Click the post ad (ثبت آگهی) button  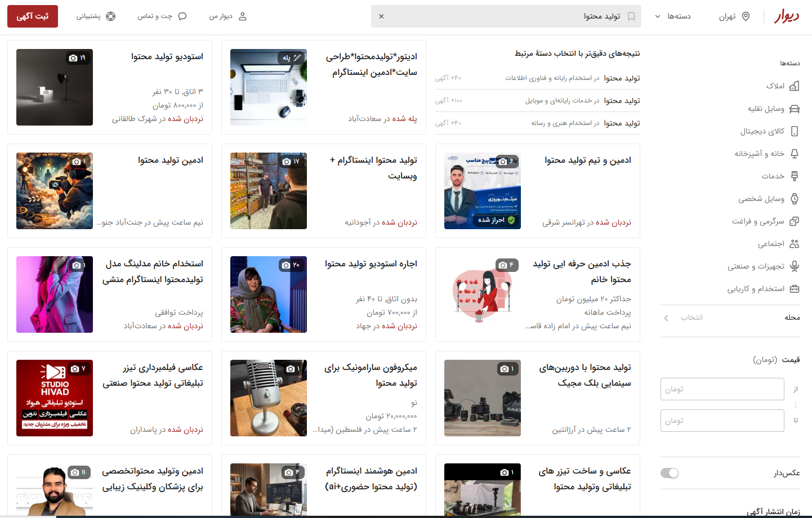pyautogui.click(x=33, y=16)
